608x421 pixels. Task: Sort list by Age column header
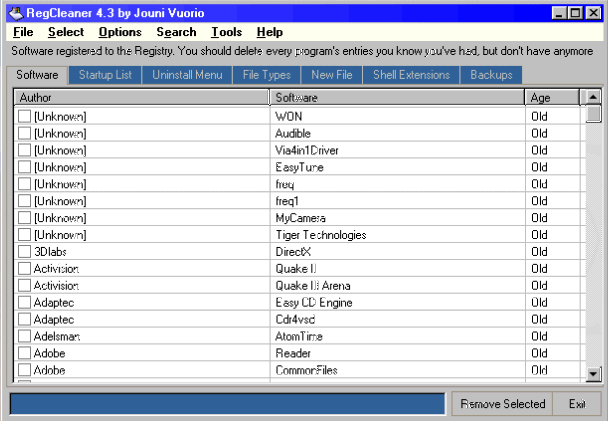coord(553,98)
